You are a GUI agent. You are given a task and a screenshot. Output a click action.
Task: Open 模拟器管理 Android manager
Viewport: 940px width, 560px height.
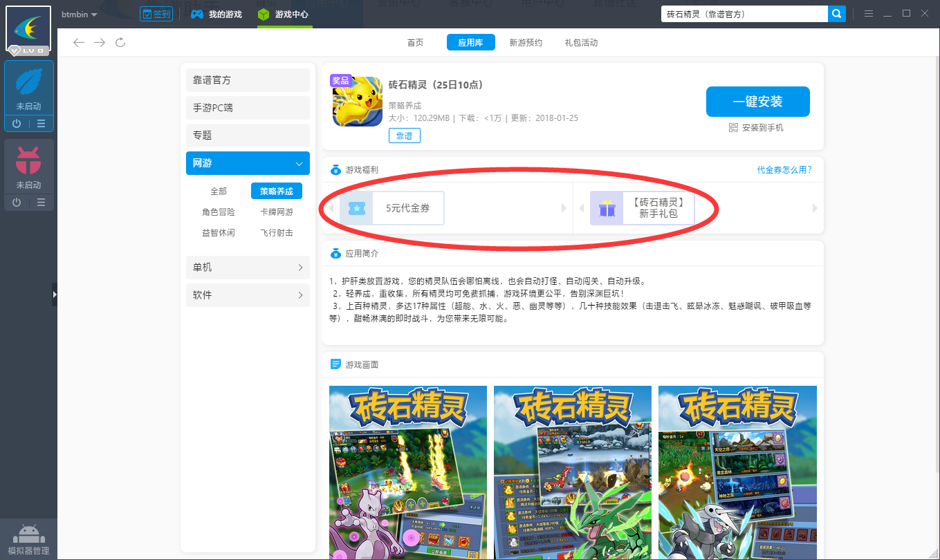28,539
